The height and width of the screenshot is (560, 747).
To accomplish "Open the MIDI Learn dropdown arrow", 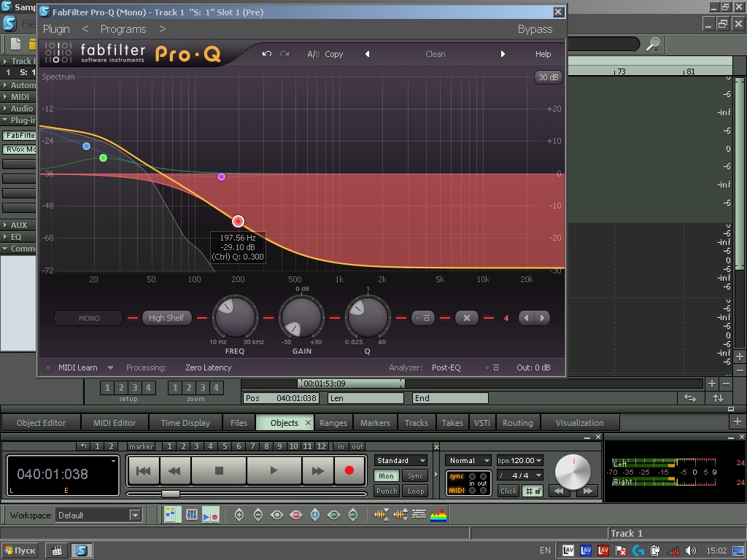I will pos(111,367).
